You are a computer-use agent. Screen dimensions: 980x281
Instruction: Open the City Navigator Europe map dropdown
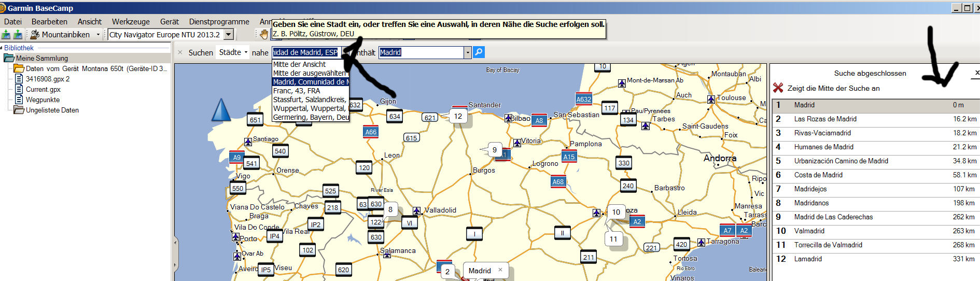click(x=229, y=35)
